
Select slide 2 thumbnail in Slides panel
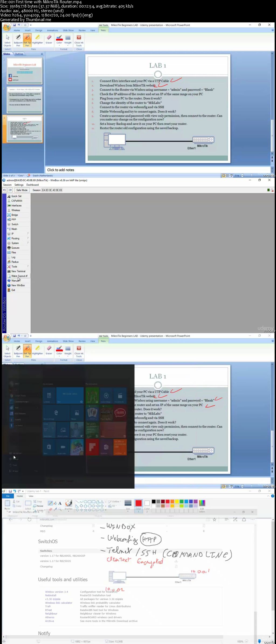coord(25,100)
